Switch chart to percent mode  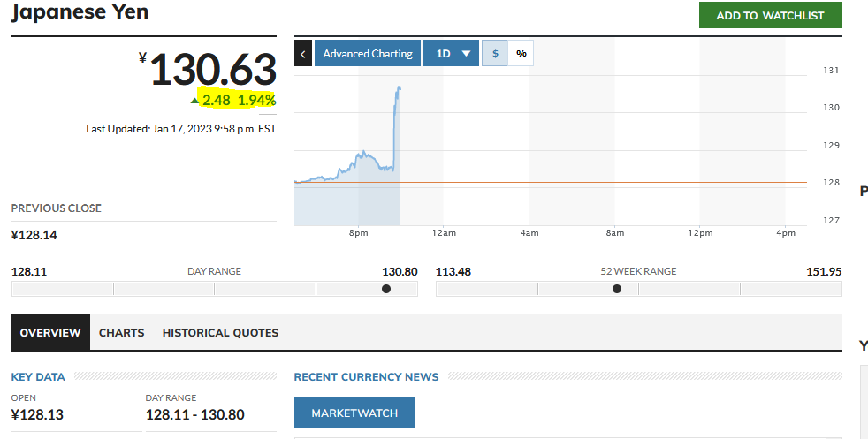point(521,53)
